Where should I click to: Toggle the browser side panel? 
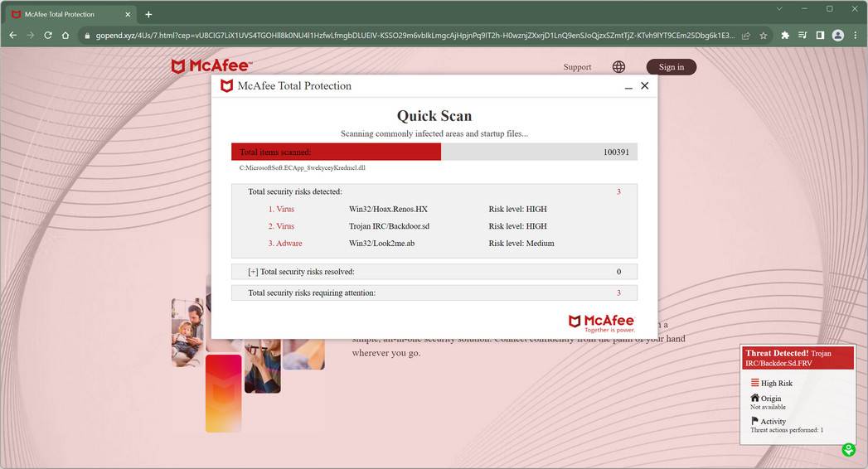[821, 36]
